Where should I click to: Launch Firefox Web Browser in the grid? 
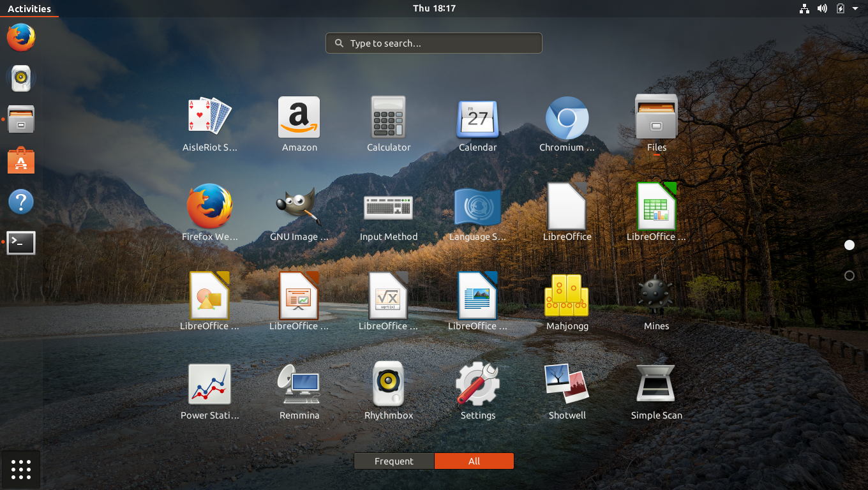click(x=209, y=207)
